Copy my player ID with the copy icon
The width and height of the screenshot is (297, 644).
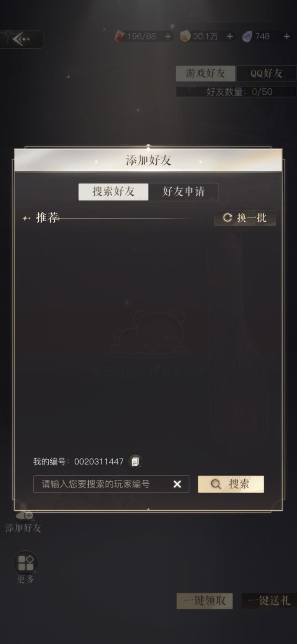tap(135, 462)
